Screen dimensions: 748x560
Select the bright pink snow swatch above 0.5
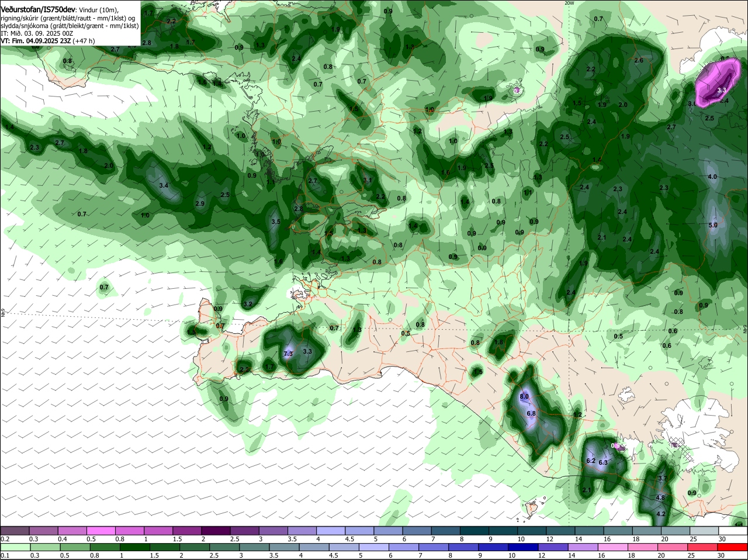pos(101,530)
